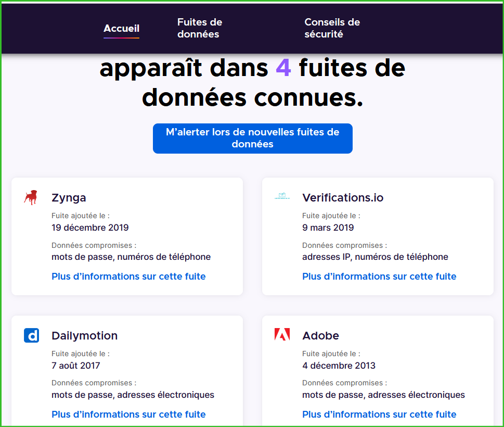Select the Verifications.io heading text
504x427 pixels.
coord(343,198)
